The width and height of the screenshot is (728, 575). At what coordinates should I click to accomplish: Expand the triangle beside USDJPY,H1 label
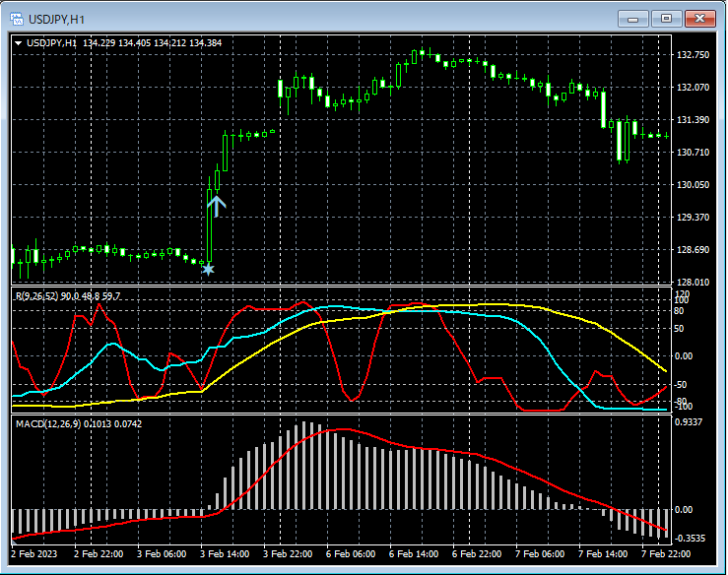[x=18, y=42]
